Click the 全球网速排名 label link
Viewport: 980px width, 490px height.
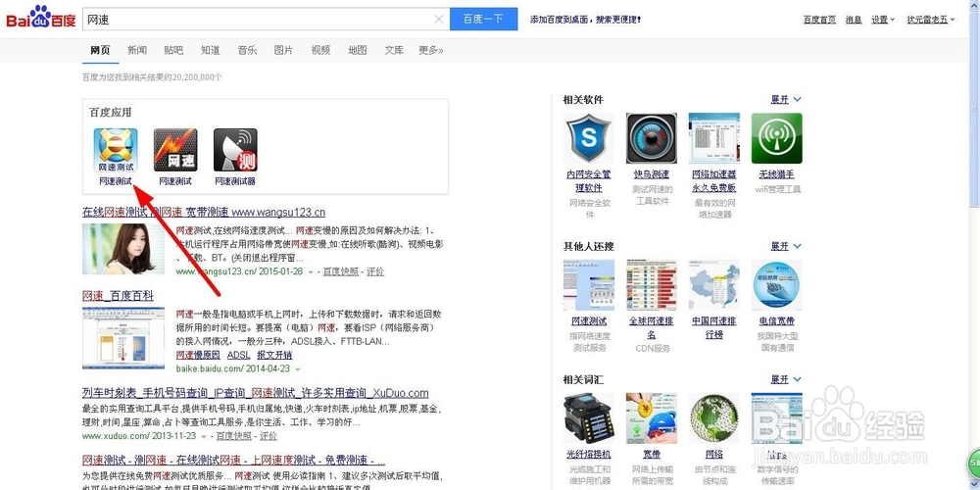(x=652, y=327)
